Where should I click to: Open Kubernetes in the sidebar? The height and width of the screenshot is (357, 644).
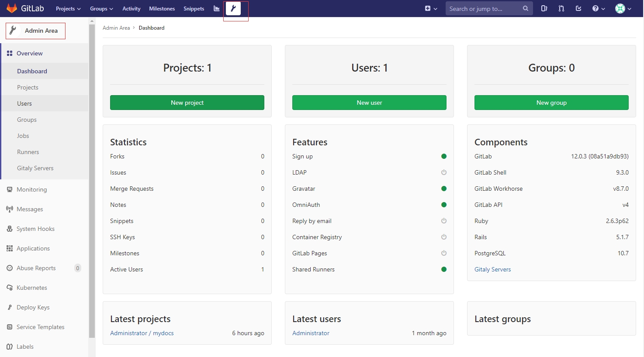(x=31, y=288)
